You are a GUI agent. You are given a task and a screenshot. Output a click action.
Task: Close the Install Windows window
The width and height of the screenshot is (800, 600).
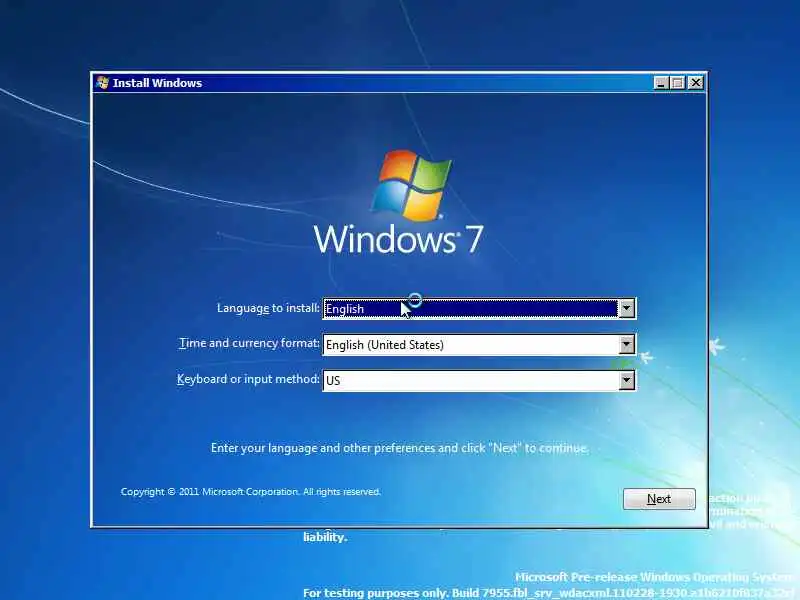(695, 83)
